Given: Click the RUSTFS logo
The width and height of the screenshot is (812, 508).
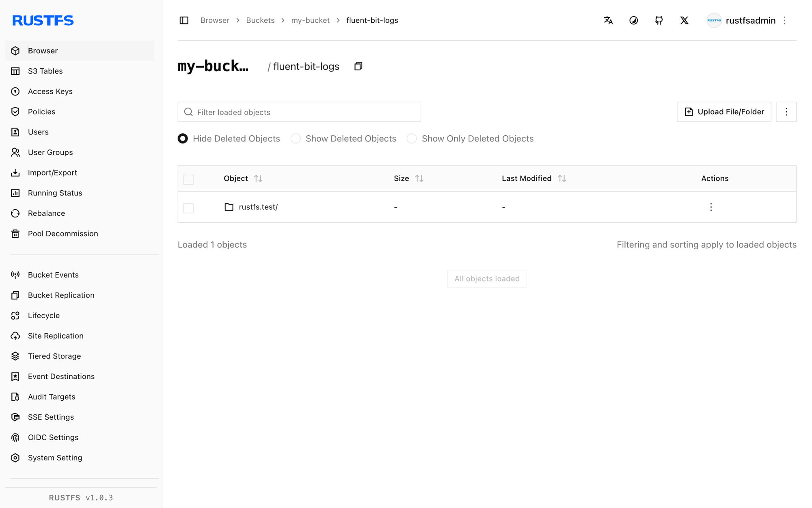Looking at the screenshot, I should (x=43, y=20).
